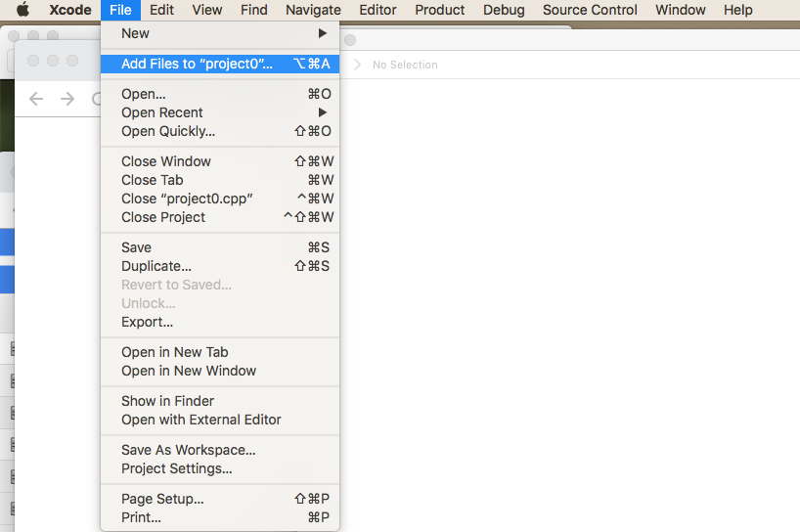Choose Export...
The height and width of the screenshot is (532, 800).
[x=220, y=323]
